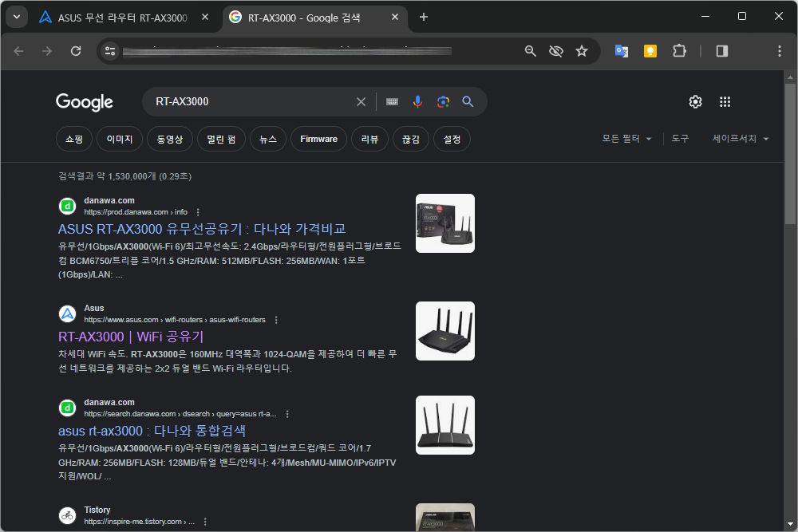Toggle the browser side panel
This screenshot has height=532, width=798.
(x=721, y=51)
